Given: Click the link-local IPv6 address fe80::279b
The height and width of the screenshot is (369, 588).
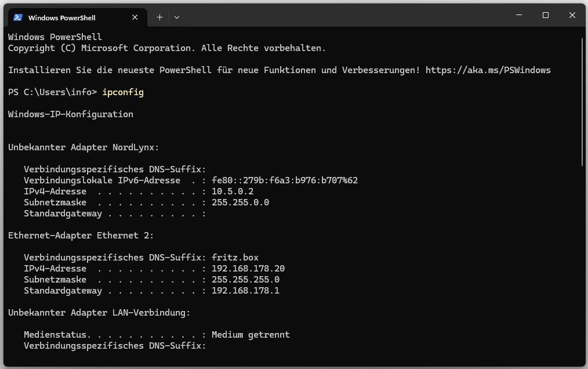Looking at the screenshot, I should coord(285,180).
